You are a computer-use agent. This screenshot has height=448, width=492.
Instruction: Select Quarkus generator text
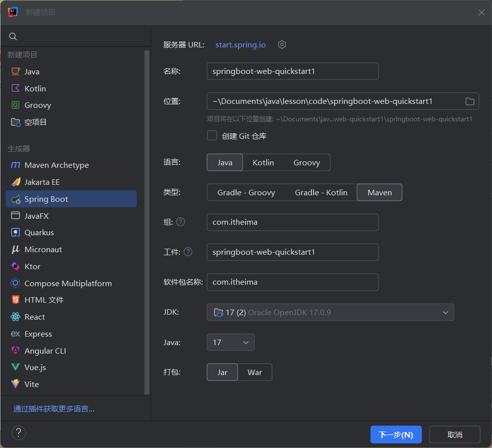click(x=39, y=232)
